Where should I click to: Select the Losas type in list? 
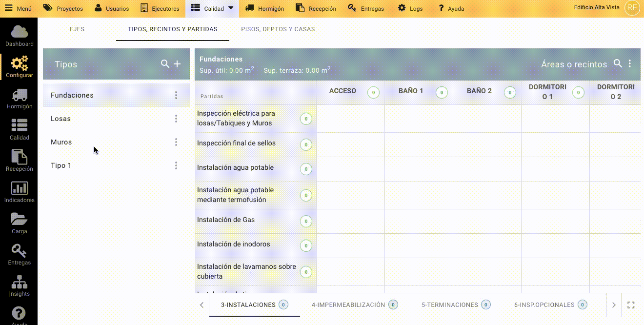click(61, 119)
